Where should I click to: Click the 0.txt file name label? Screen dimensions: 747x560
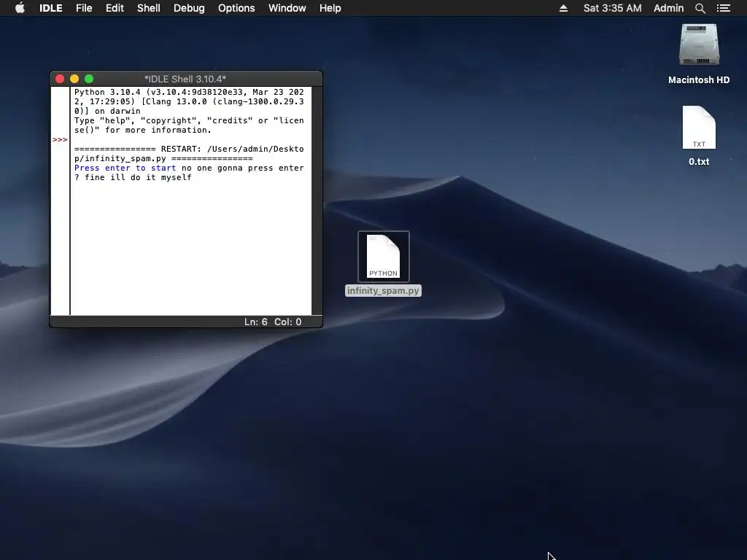click(x=699, y=161)
